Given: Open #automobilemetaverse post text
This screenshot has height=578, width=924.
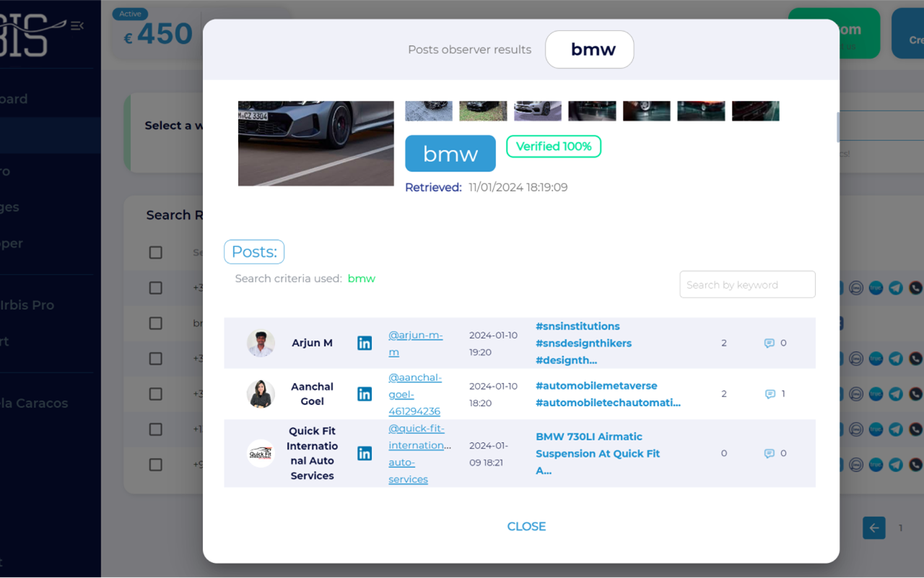Looking at the screenshot, I should pos(608,394).
